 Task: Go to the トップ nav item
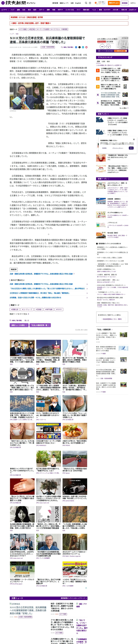13,10
